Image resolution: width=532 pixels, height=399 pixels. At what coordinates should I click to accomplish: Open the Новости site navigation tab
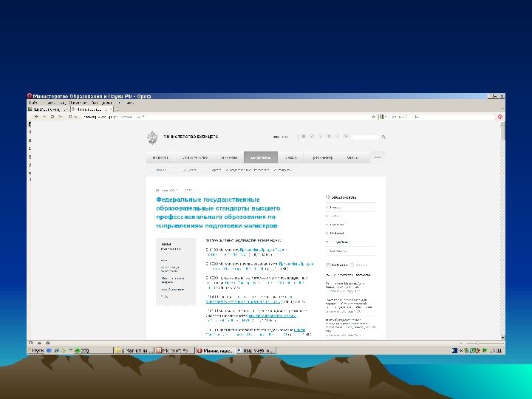click(160, 157)
